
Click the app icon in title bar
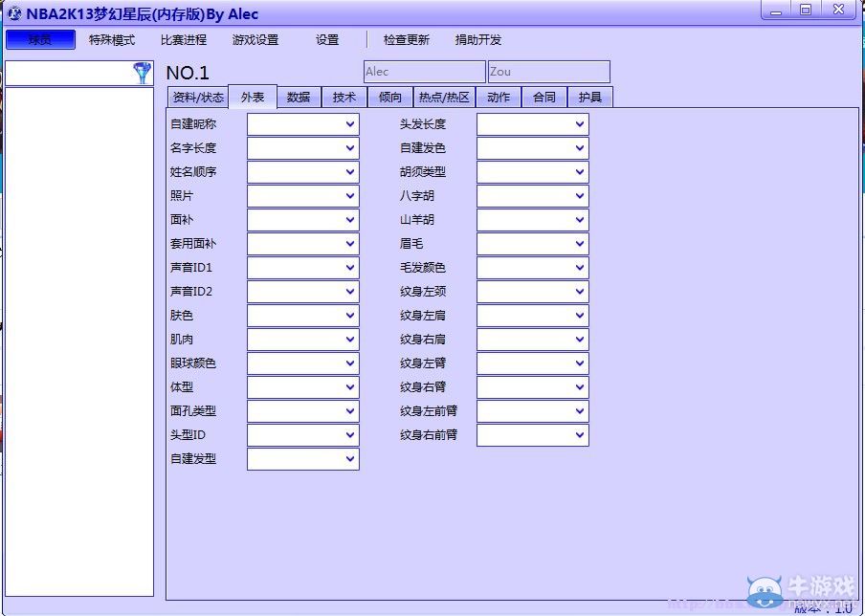(x=15, y=12)
